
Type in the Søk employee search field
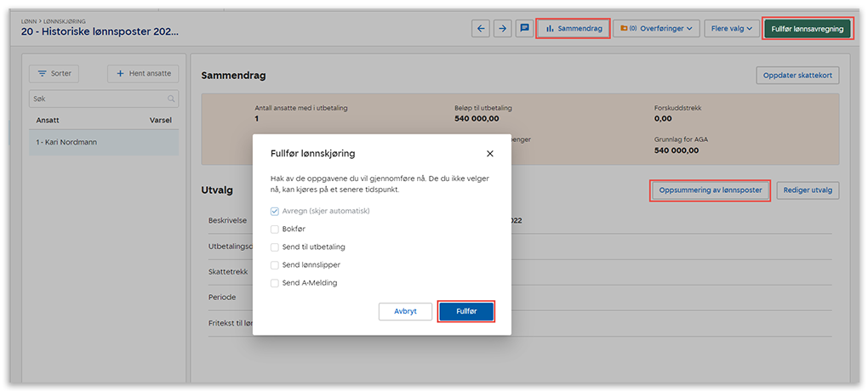coord(98,99)
